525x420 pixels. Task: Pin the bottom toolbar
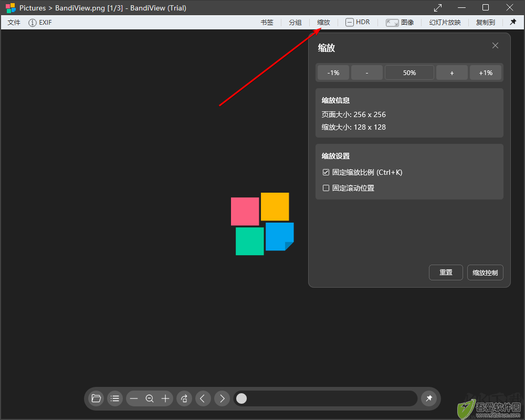[x=429, y=398]
